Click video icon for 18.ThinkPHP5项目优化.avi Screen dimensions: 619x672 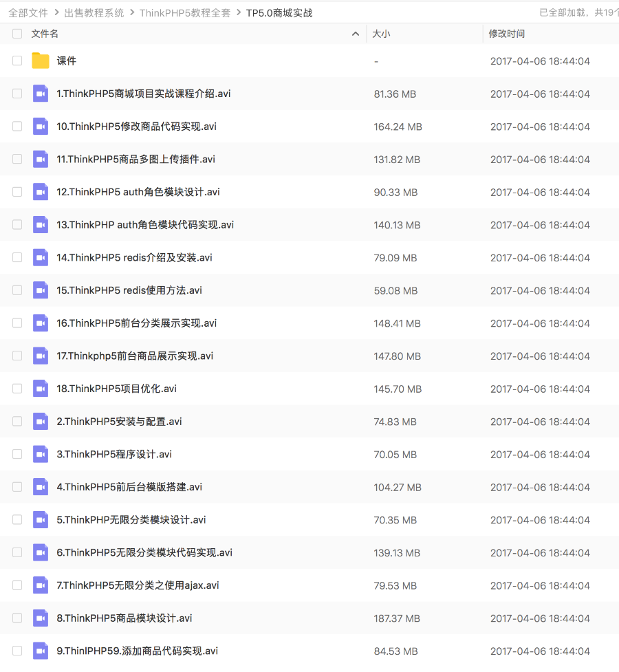tap(41, 389)
